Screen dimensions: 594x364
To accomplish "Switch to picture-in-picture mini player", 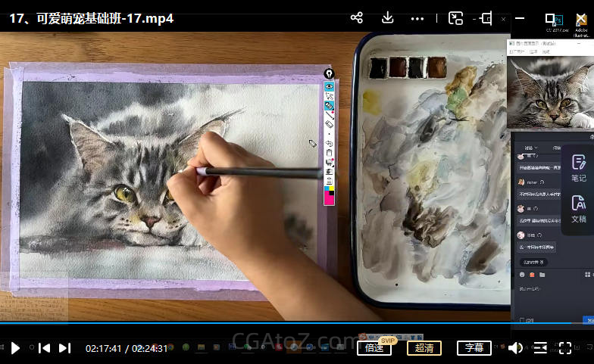I will [x=455, y=18].
